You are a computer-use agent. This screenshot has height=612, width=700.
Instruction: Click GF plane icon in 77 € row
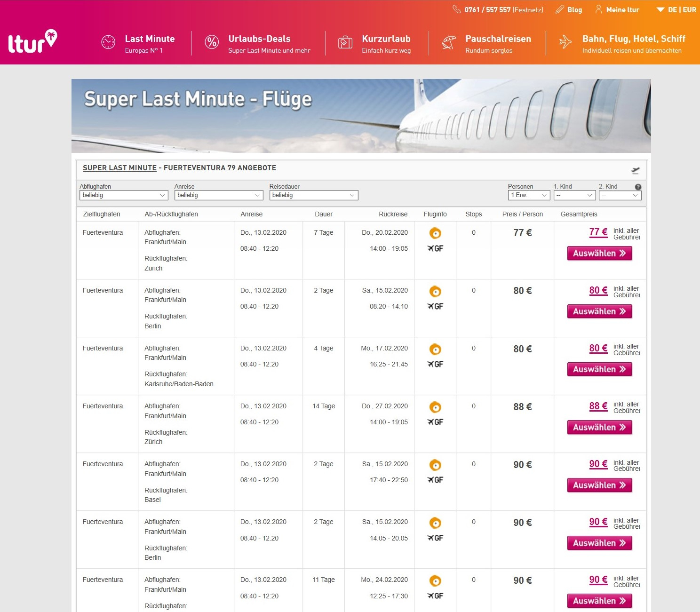click(435, 248)
